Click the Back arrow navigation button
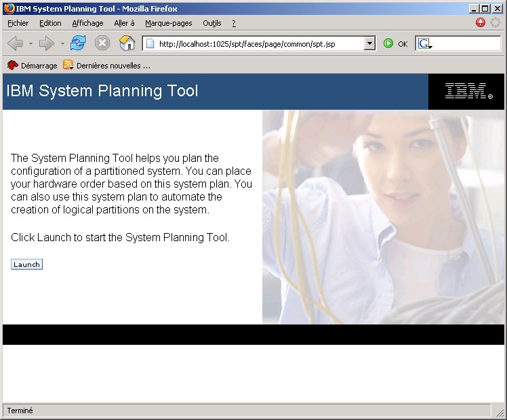 pyautogui.click(x=15, y=43)
